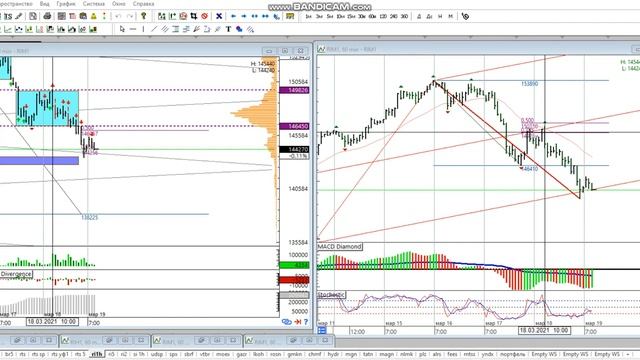
Task: Select the 15-minute timeframe button
Action: [351, 16]
